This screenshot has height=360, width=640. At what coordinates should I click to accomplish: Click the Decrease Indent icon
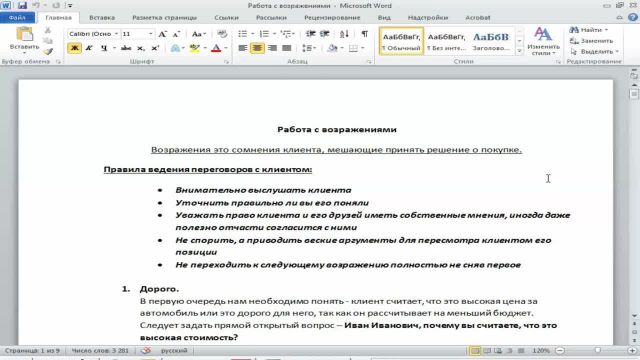(311, 34)
